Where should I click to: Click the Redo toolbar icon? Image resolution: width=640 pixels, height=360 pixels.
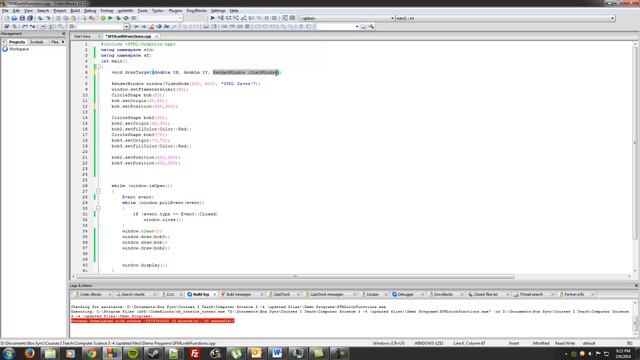coord(48,18)
